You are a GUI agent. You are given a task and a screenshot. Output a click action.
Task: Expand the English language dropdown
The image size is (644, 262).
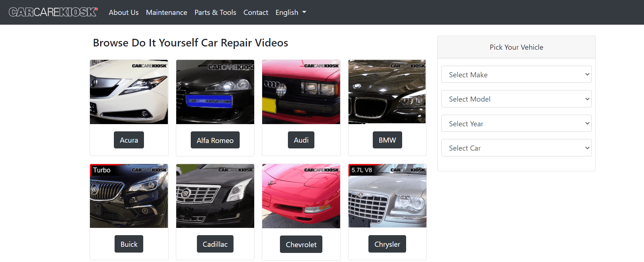tap(291, 12)
